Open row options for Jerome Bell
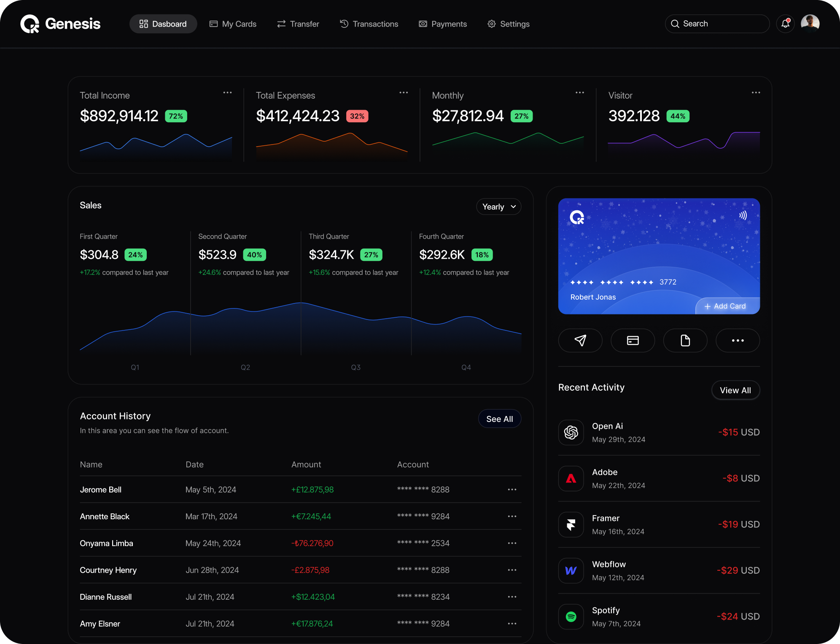The height and width of the screenshot is (644, 840). (x=512, y=490)
